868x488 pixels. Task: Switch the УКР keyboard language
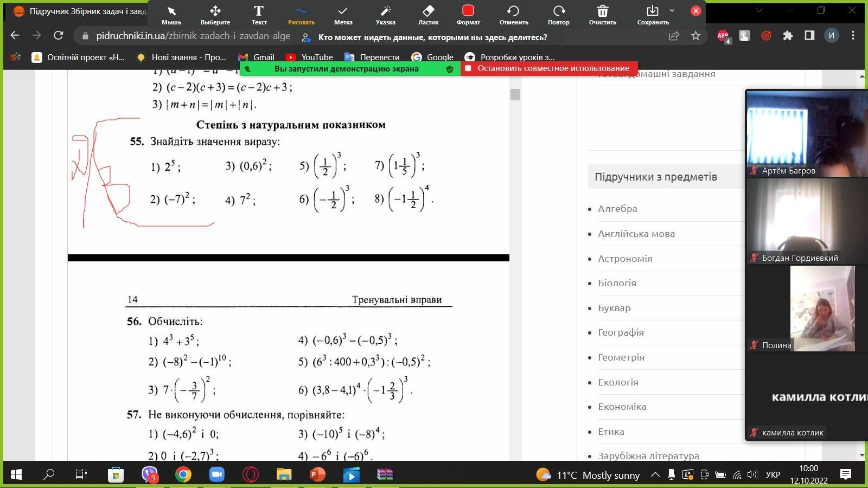(x=773, y=475)
